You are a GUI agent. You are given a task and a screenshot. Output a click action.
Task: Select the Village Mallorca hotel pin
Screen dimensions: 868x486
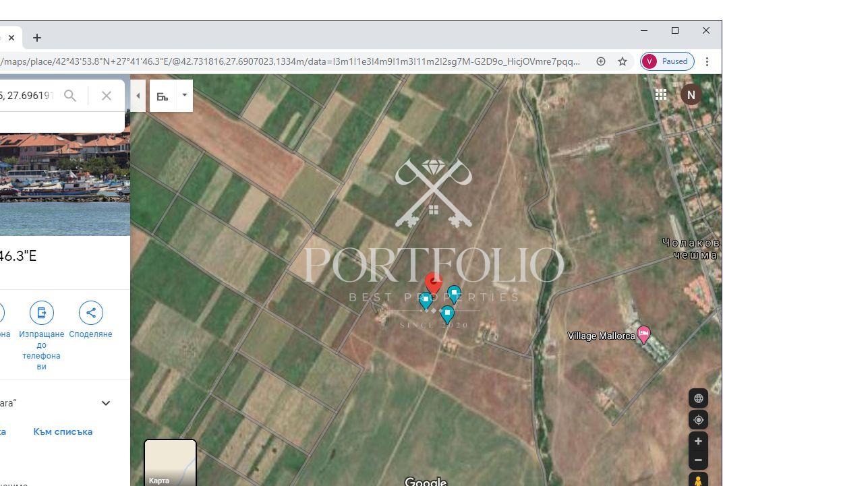coord(643,334)
